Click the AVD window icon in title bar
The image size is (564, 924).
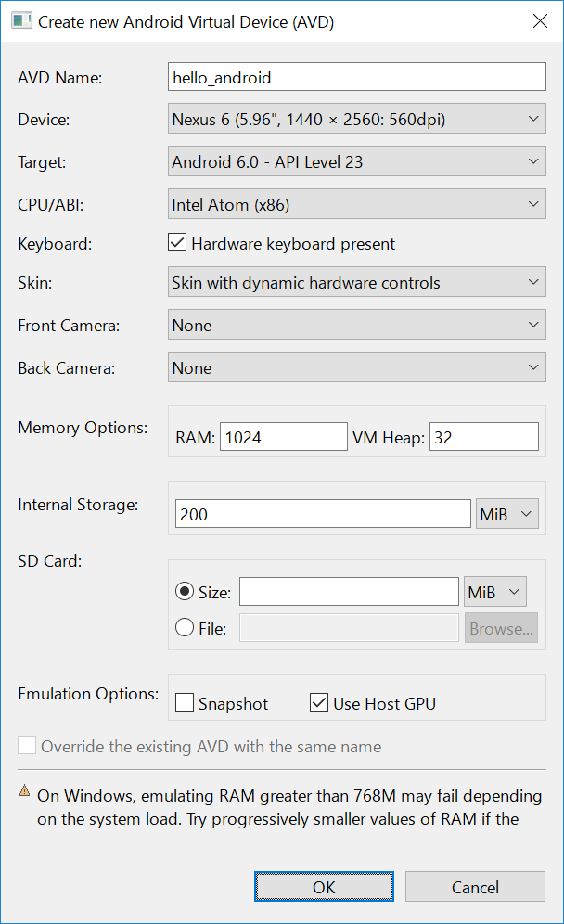[21, 21]
